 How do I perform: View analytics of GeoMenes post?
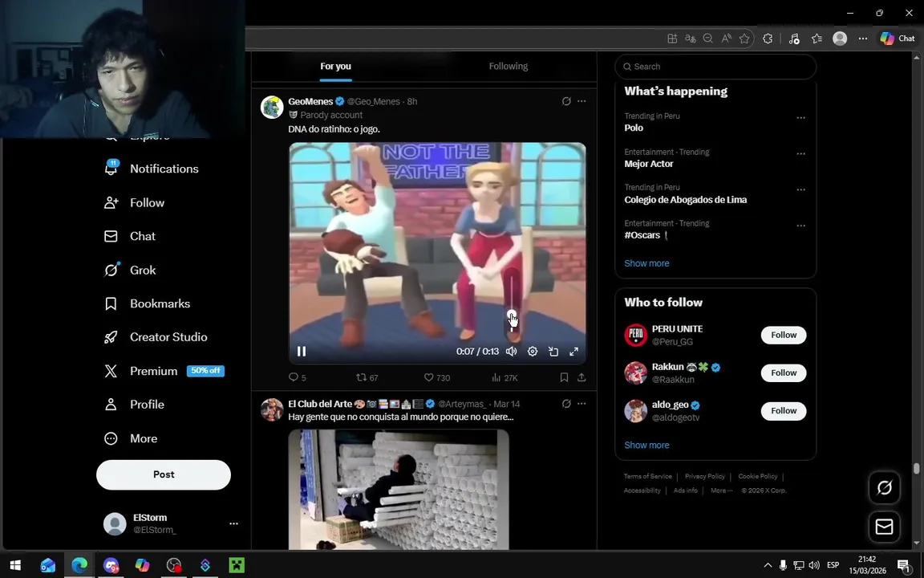(505, 377)
